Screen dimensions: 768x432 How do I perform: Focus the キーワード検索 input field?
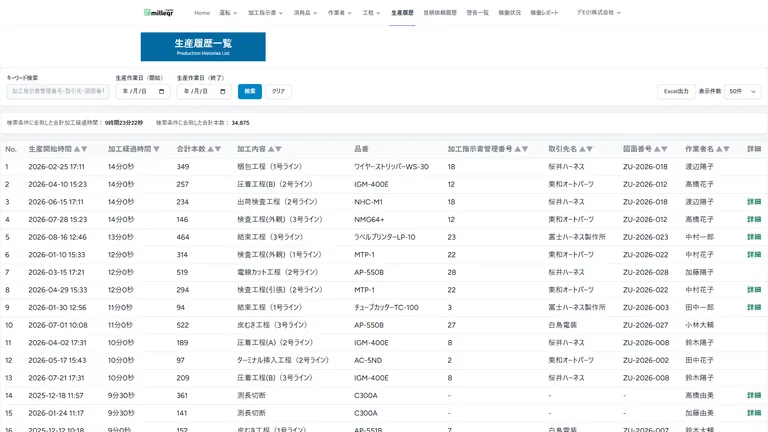pyautogui.click(x=58, y=92)
